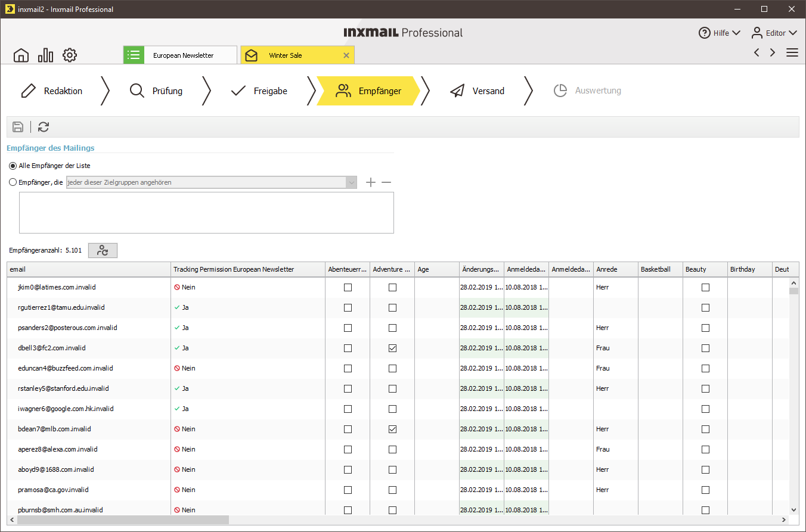Switch to the European Newsletter tab

point(180,55)
